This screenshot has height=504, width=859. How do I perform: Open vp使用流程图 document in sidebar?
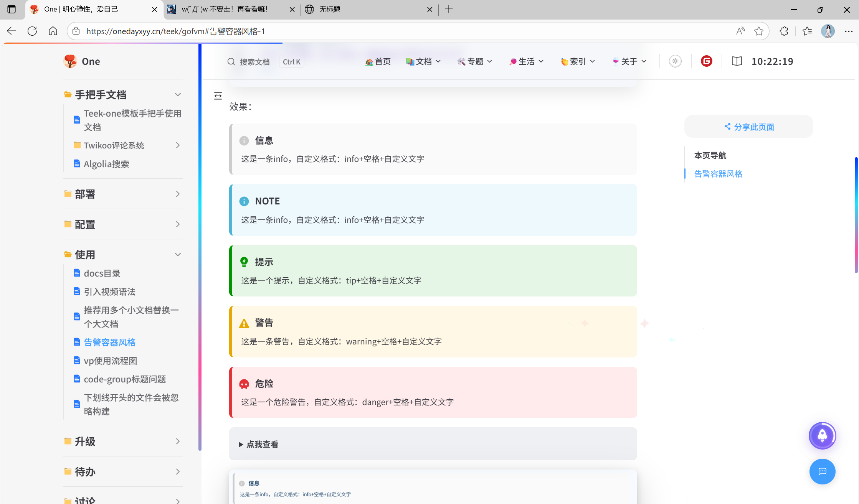(110, 361)
